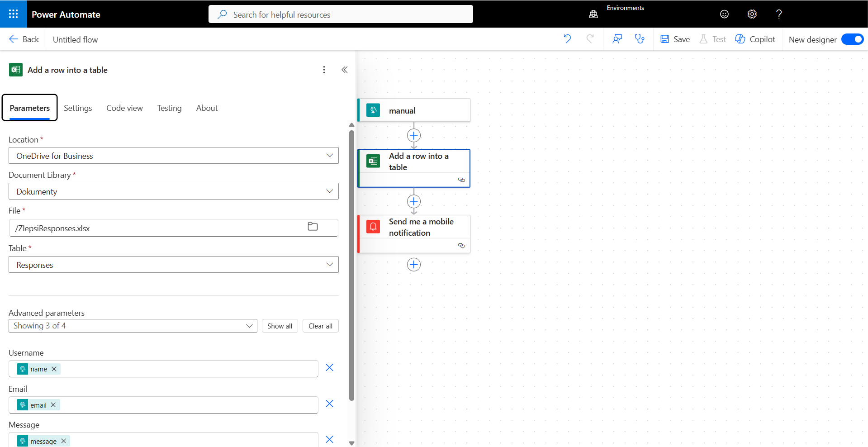Open the feedback person icon in toolbar
The width and height of the screenshot is (868, 447).
[617, 39]
